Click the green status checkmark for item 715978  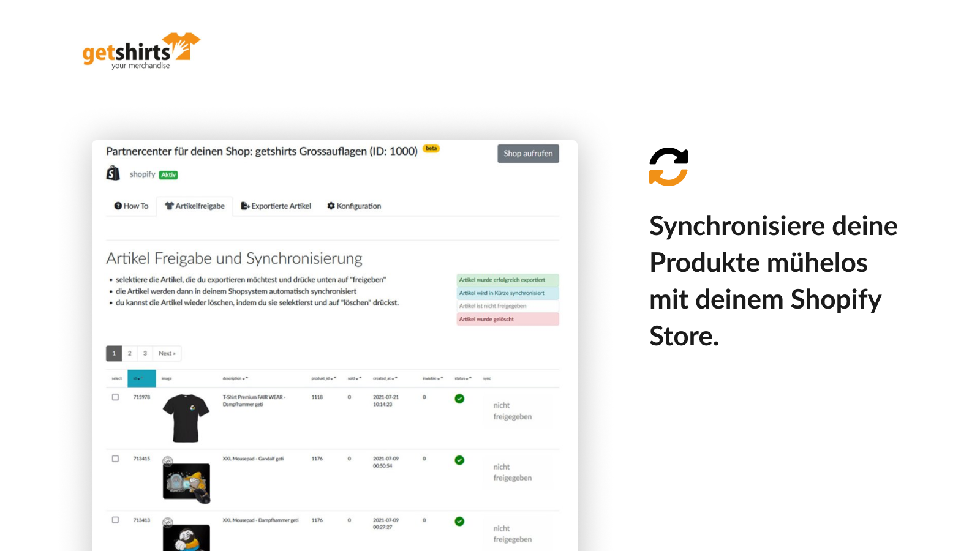(459, 399)
